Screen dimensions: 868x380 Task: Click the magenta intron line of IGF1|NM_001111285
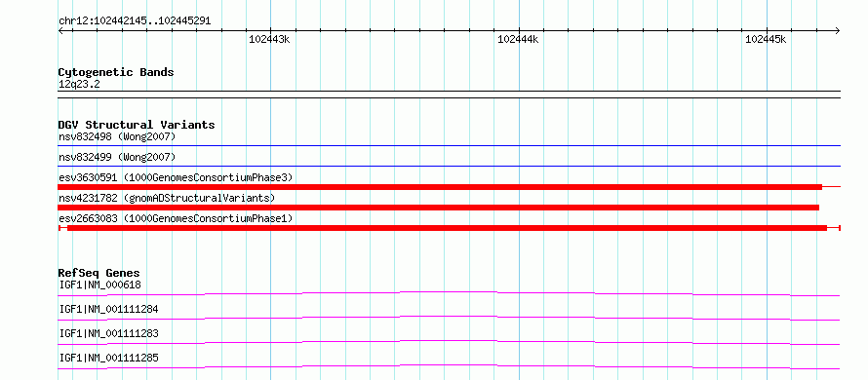(449, 365)
